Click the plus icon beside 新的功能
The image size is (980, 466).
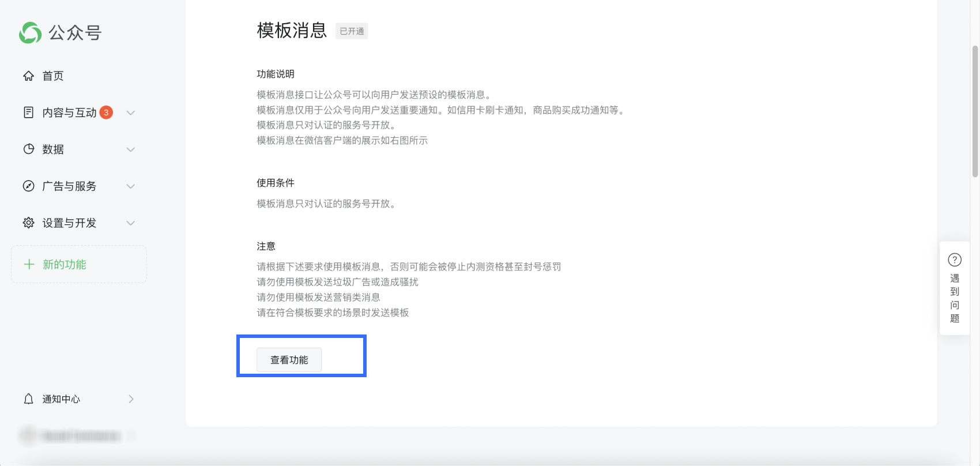pyautogui.click(x=29, y=264)
